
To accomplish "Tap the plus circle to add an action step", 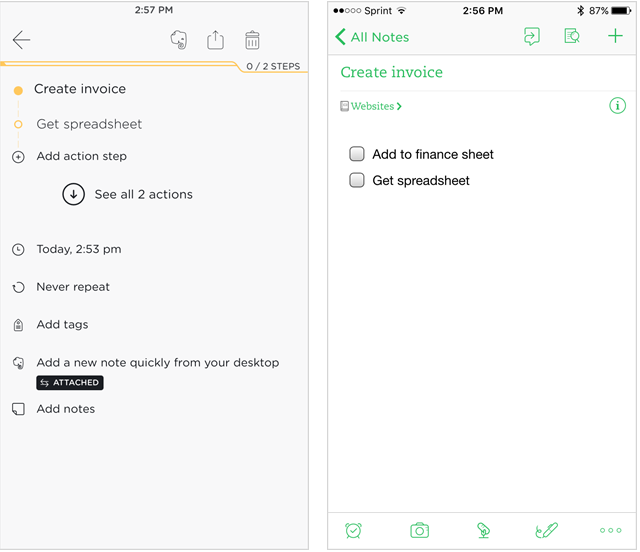I will (18, 157).
